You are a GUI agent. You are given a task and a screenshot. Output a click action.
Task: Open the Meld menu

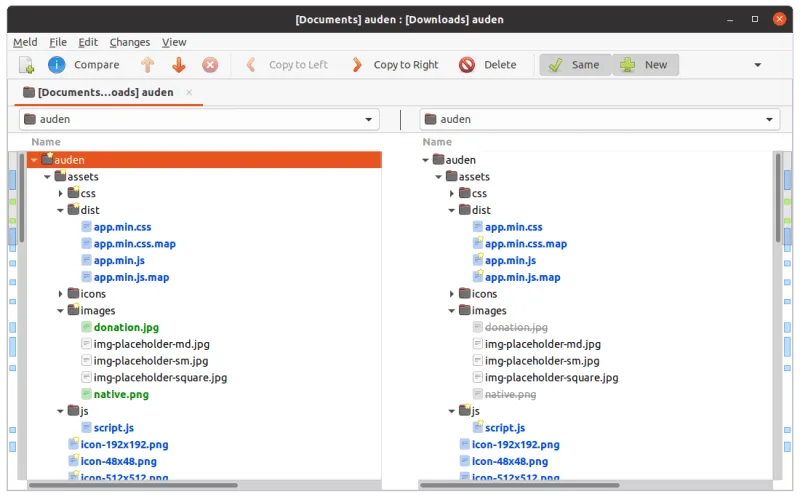click(25, 42)
